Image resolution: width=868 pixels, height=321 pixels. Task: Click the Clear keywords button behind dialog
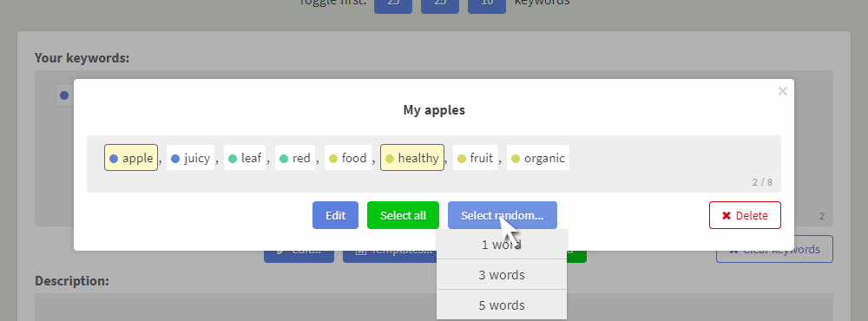coord(774,249)
